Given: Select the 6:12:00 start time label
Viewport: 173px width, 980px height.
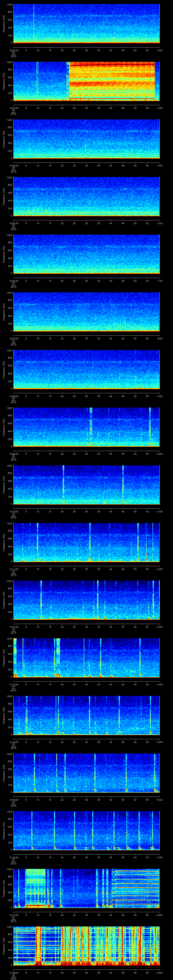Looking at the screenshot, I should [x=14, y=627].
